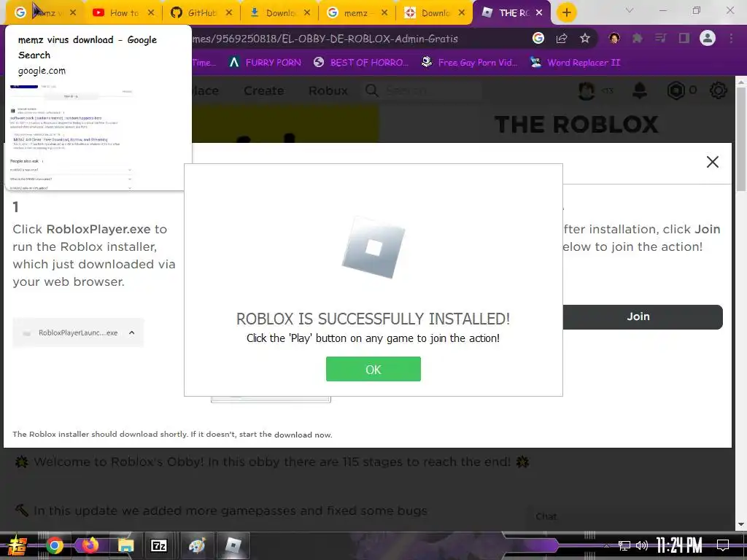
Task: Open the tab search dropdown arrow
Action: (x=630, y=10)
